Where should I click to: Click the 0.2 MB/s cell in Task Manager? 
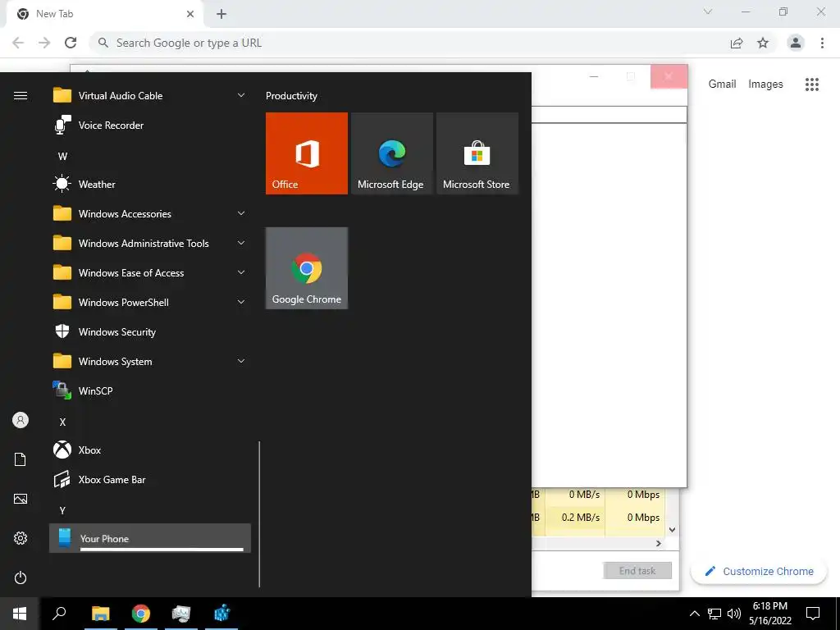pos(575,518)
